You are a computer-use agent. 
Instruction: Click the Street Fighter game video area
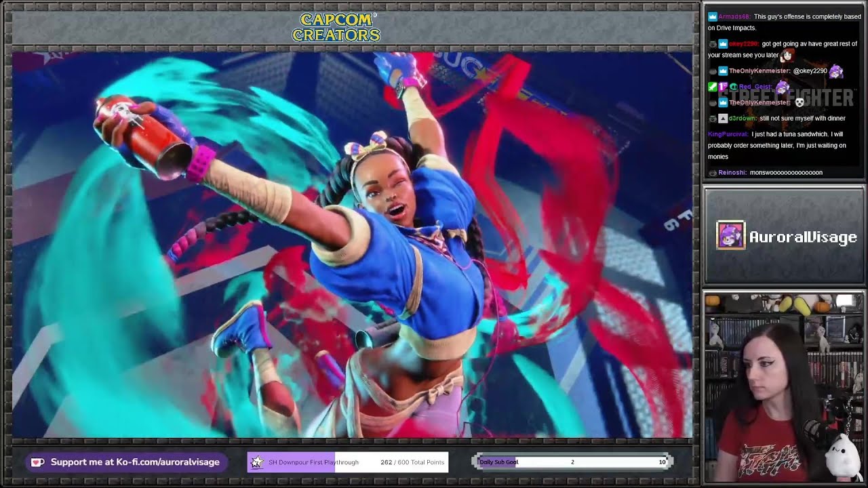click(353, 245)
